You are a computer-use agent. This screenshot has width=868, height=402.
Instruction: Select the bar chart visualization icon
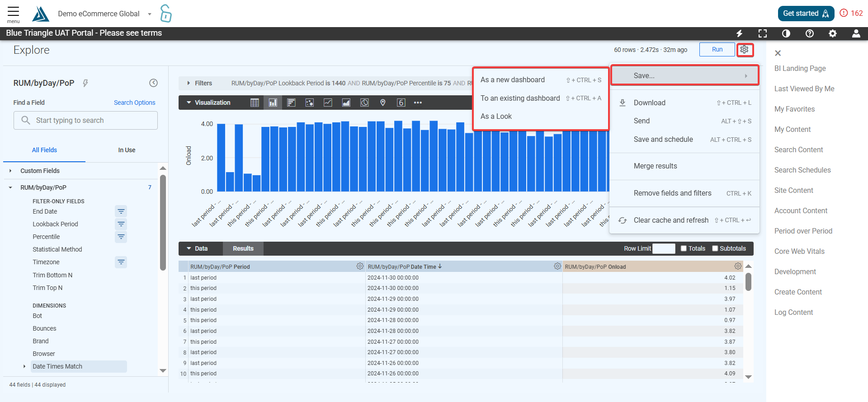click(x=291, y=103)
